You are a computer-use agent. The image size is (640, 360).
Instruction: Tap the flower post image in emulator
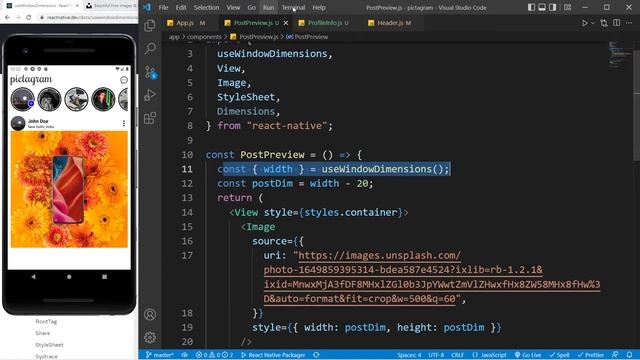pyautogui.click(x=69, y=189)
